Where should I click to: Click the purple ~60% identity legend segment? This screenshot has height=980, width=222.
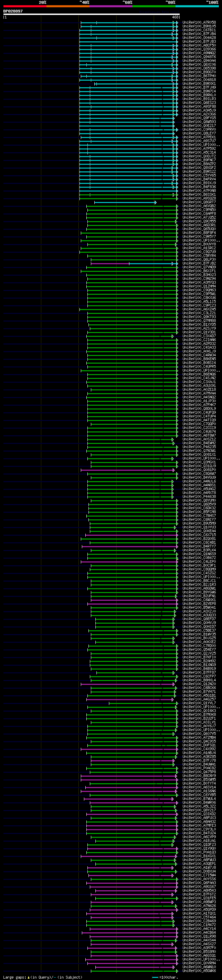coord(111,6)
